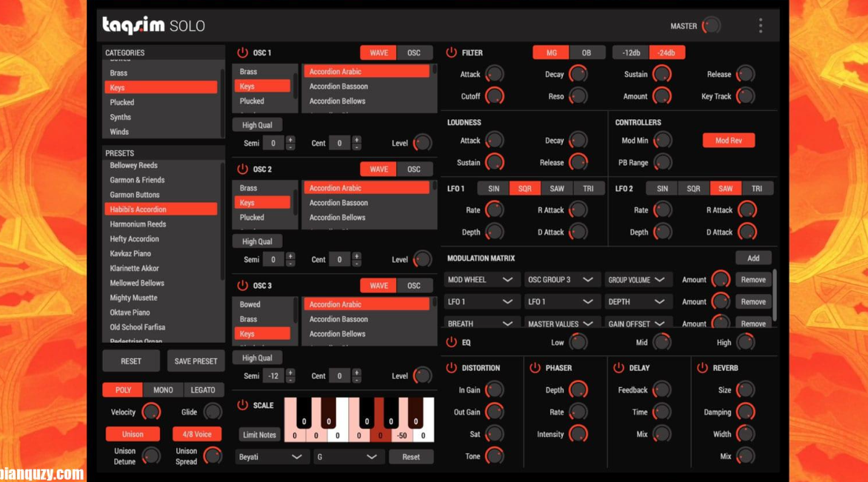Open the G root note dropdown
The height and width of the screenshot is (482, 868).
pyautogui.click(x=347, y=457)
